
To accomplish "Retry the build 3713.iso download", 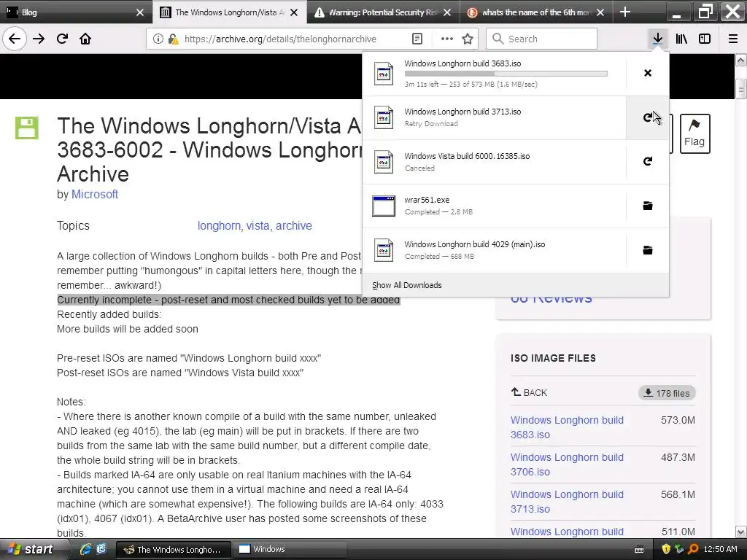I will click(x=648, y=117).
